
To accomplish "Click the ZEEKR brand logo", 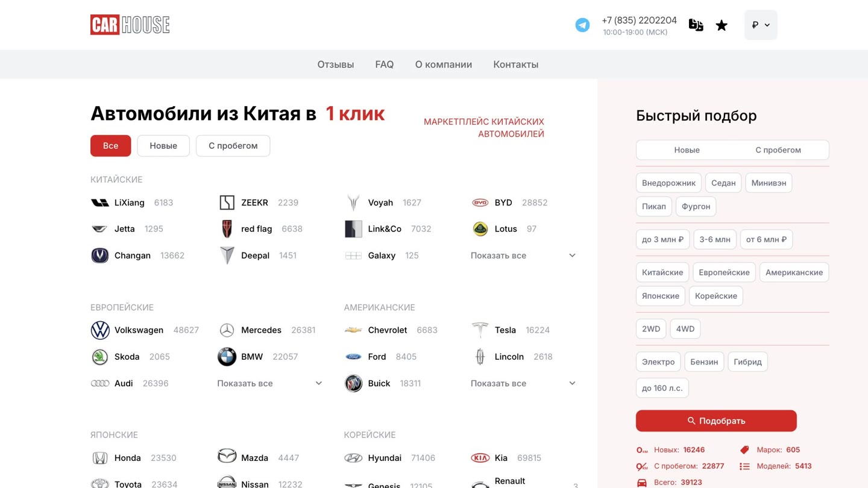I will tap(227, 202).
